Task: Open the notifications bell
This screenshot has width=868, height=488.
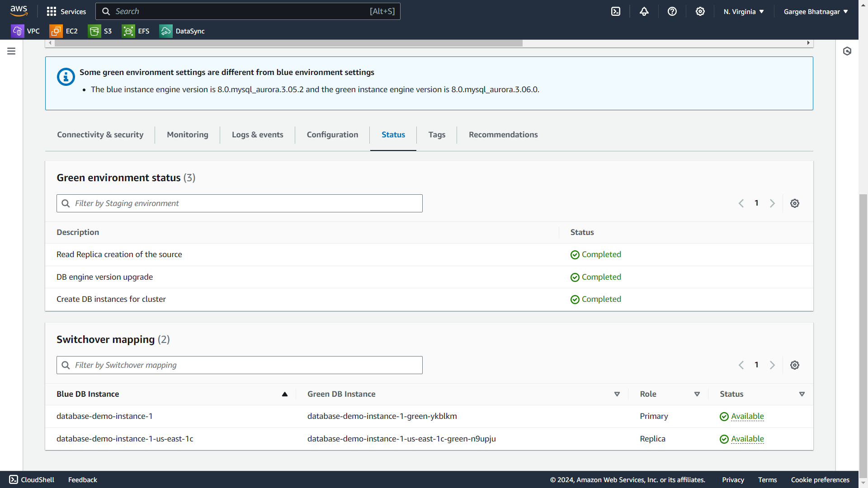Action: (x=644, y=11)
